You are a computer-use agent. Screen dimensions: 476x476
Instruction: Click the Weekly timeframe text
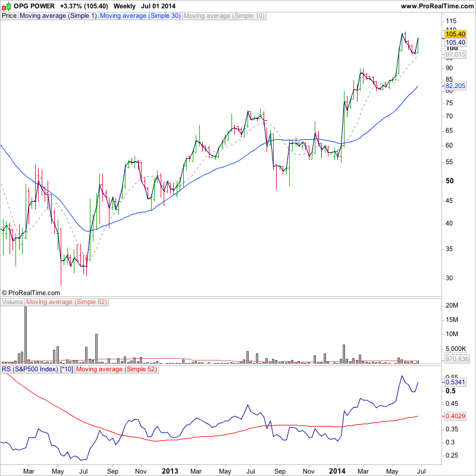[124, 6]
